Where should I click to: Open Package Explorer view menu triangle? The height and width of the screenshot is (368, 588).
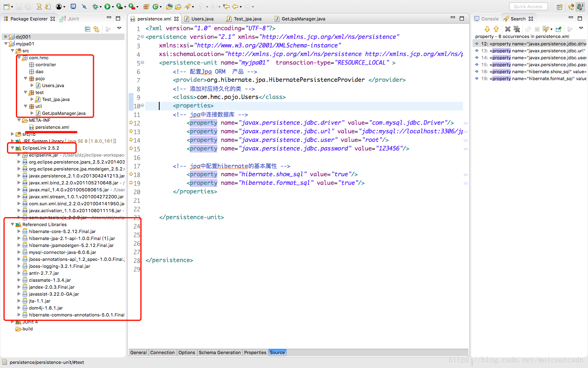pyautogui.click(x=119, y=28)
